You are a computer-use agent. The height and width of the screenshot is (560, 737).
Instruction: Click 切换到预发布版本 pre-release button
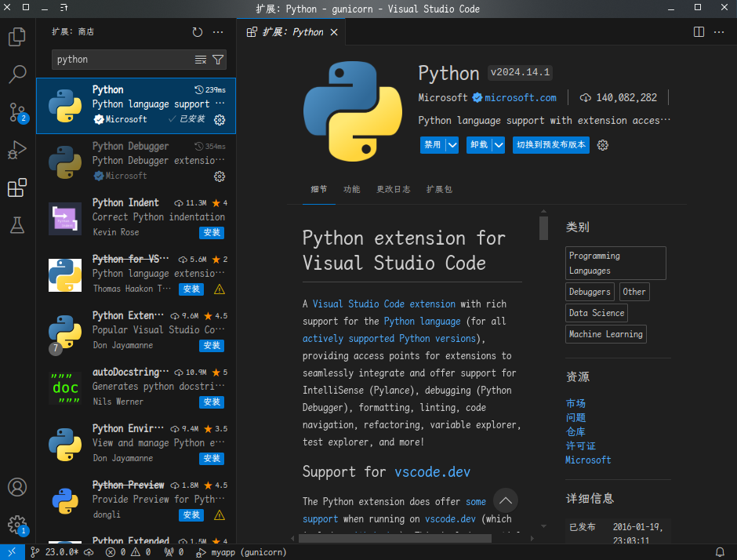[550, 145]
